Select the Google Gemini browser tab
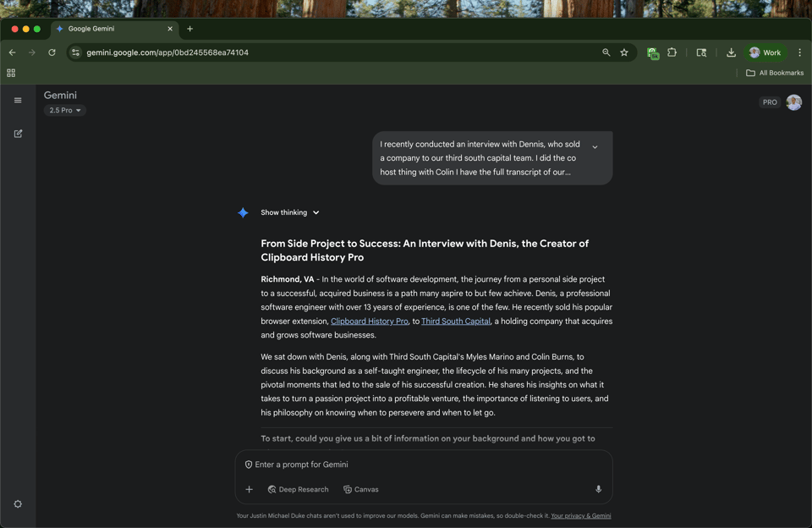 (114, 29)
